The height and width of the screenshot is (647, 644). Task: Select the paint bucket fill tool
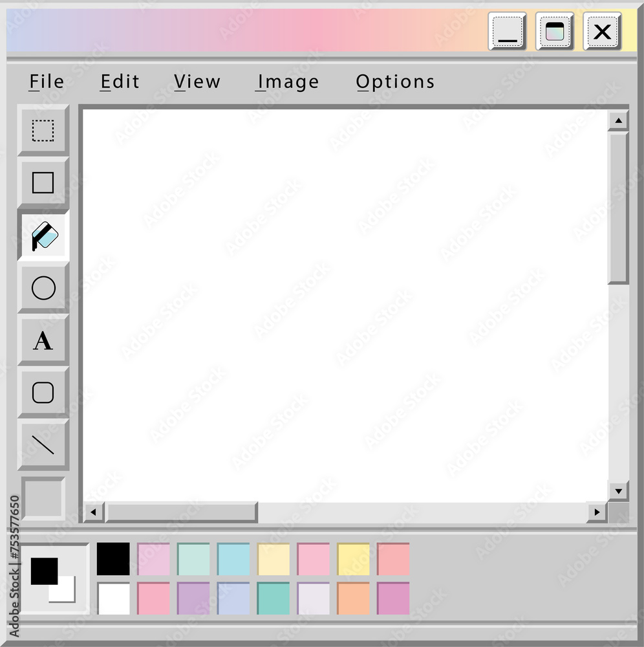43,236
